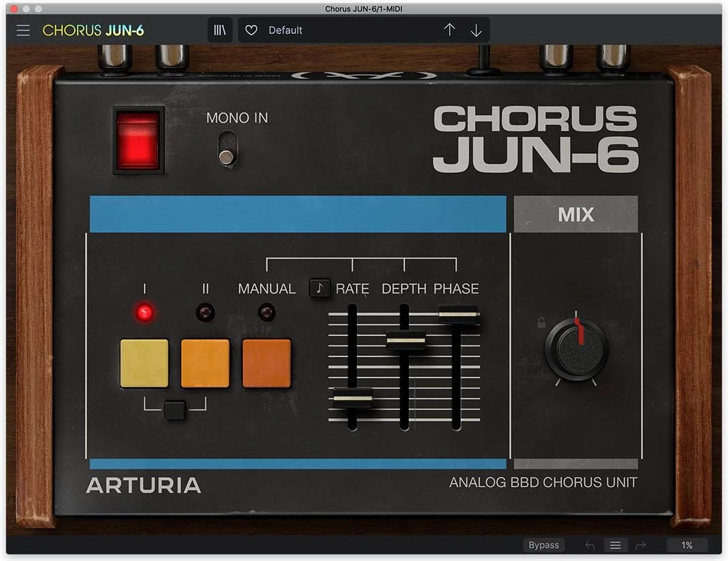This screenshot has width=728, height=561.
Task: Click the Bypass button
Action: pos(544,545)
